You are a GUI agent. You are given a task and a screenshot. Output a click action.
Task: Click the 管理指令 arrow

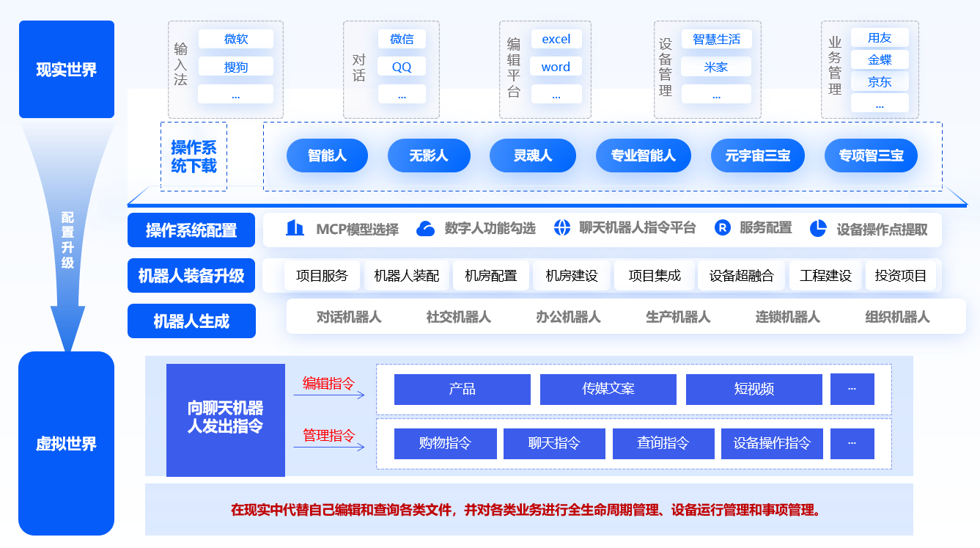pyautogui.click(x=329, y=446)
